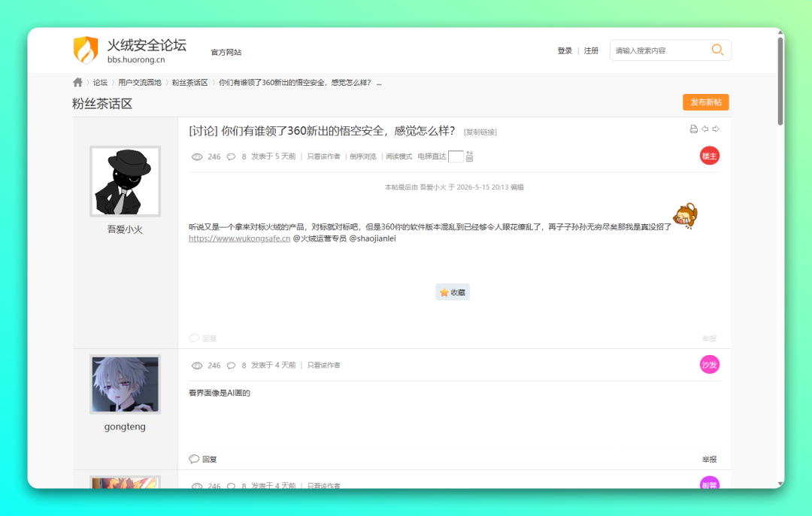
Task: Open the username 吾爱小火 under avatar
Action: 125,229
